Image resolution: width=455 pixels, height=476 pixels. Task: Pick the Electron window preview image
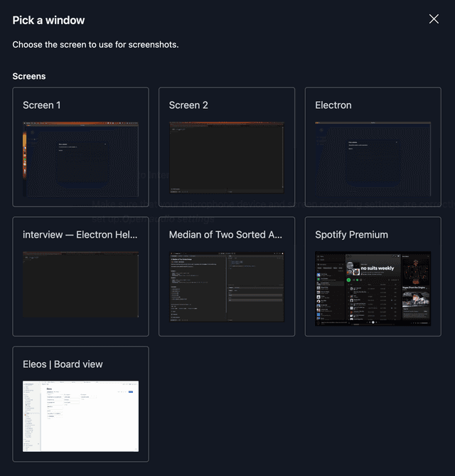click(x=373, y=158)
